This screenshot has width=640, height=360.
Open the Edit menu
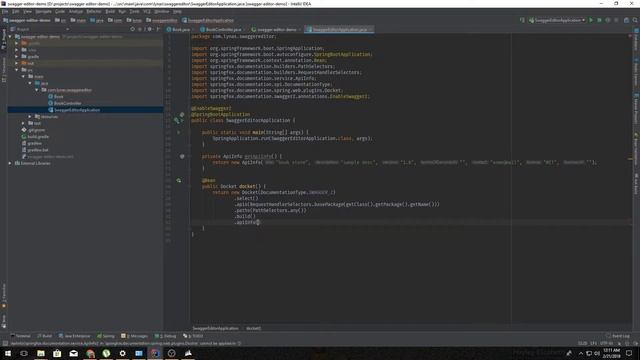16,11
